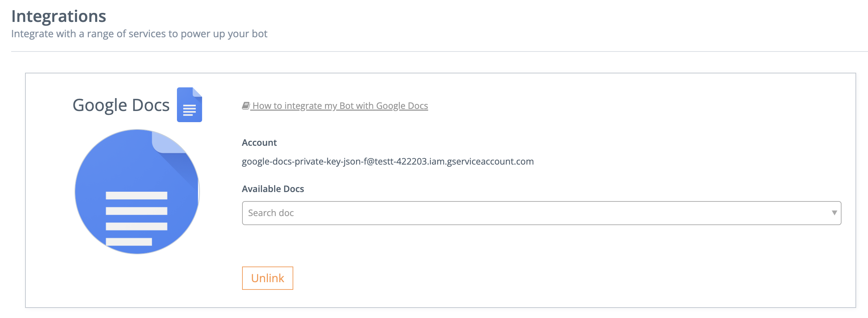
Task: Click the white lines on the small Docs icon
Action: 189,110
